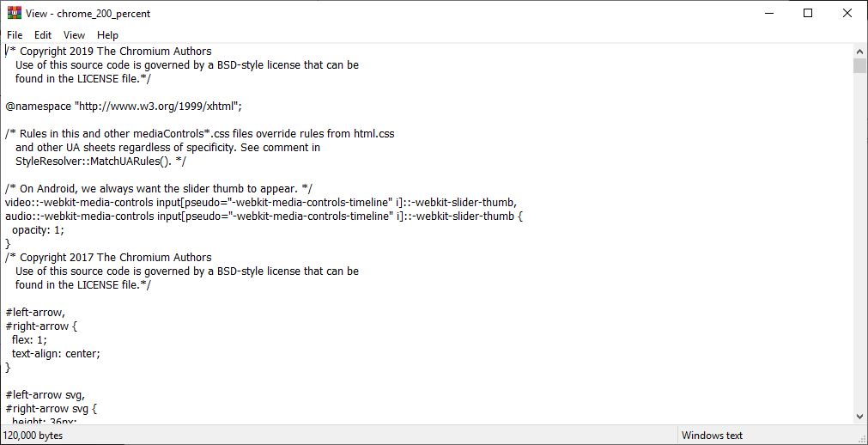The height and width of the screenshot is (445, 868).
Task: Click the scrollbar up arrow
Action: [x=859, y=51]
